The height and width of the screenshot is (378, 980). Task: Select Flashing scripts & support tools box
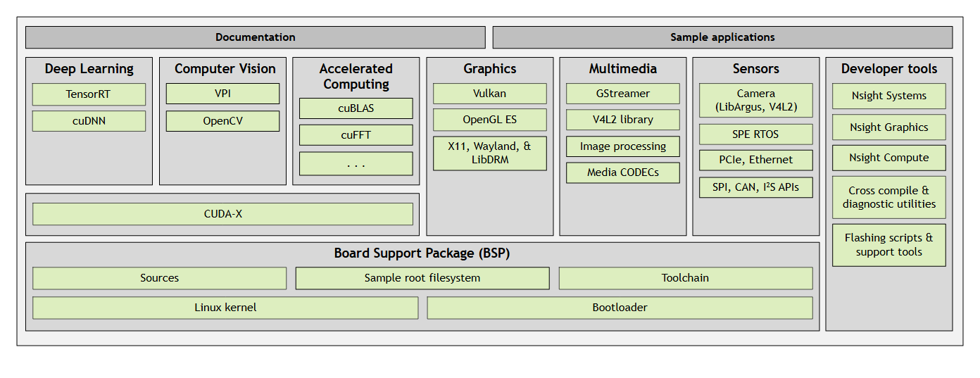click(x=889, y=245)
